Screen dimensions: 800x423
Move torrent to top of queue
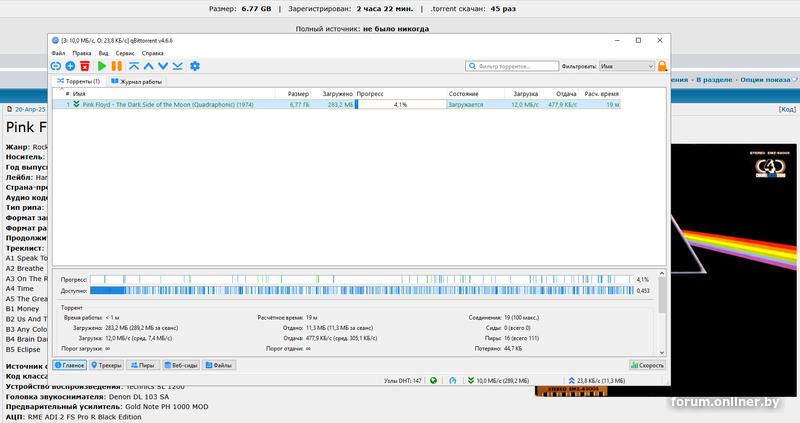134,66
